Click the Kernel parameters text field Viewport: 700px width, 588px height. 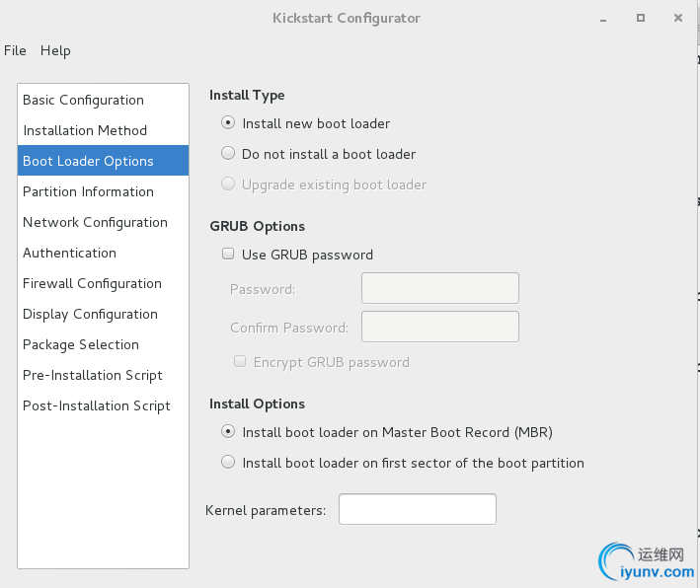[417, 510]
